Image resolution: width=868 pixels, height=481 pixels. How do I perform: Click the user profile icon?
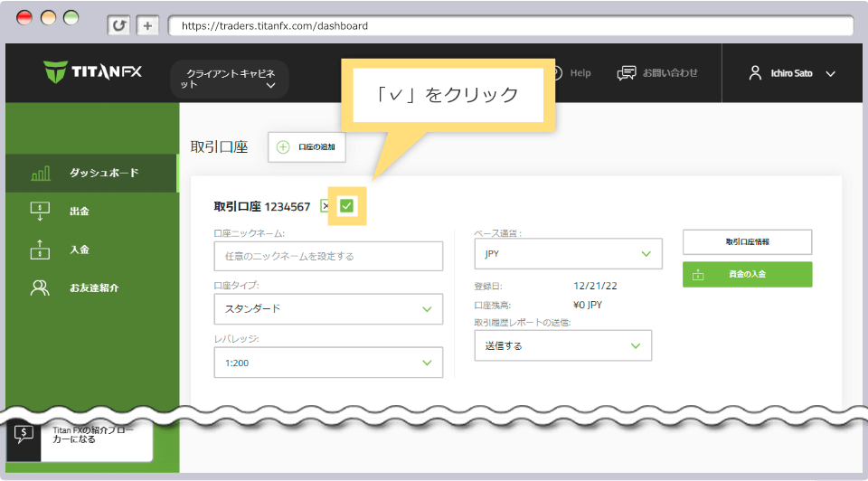click(755, 73)
